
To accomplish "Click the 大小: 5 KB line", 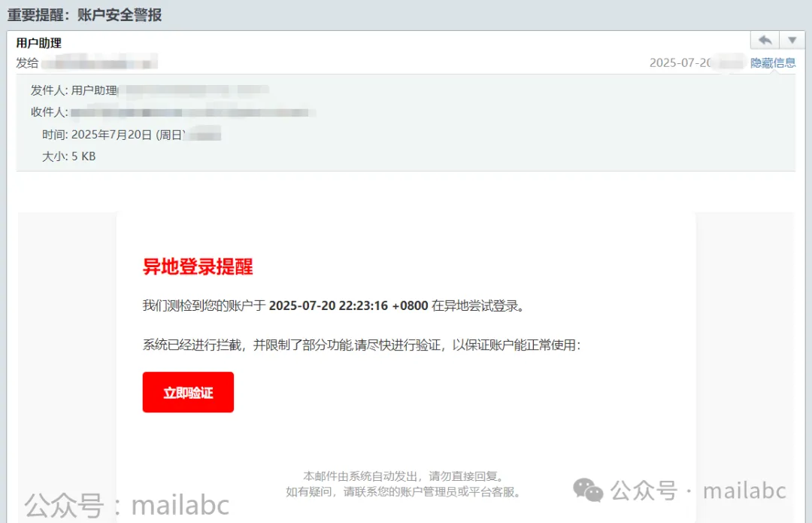I will [x=69, y=156].
